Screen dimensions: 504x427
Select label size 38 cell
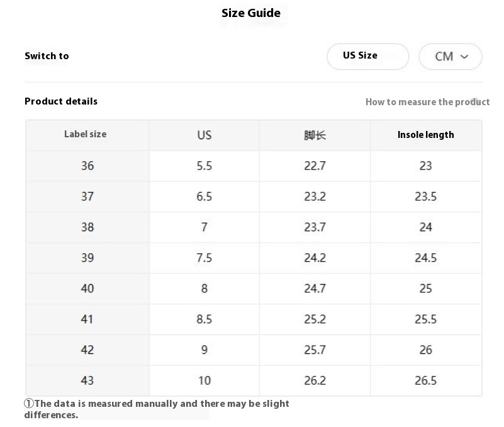click(x=87, y=227)
